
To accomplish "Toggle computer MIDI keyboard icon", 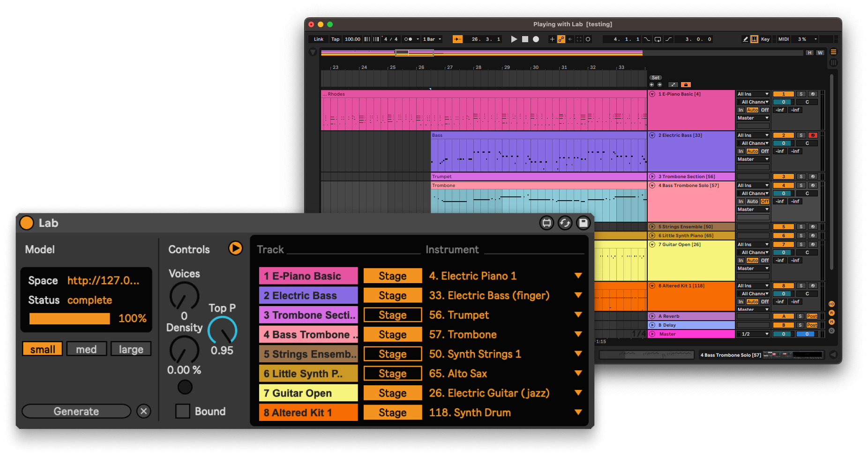I will click(754, 39).
